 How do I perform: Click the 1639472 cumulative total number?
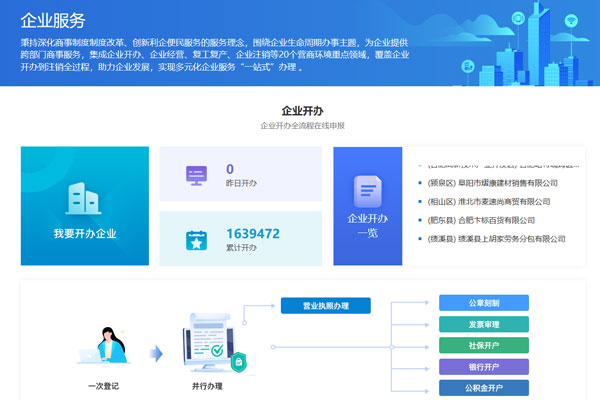tap(252, 234)
